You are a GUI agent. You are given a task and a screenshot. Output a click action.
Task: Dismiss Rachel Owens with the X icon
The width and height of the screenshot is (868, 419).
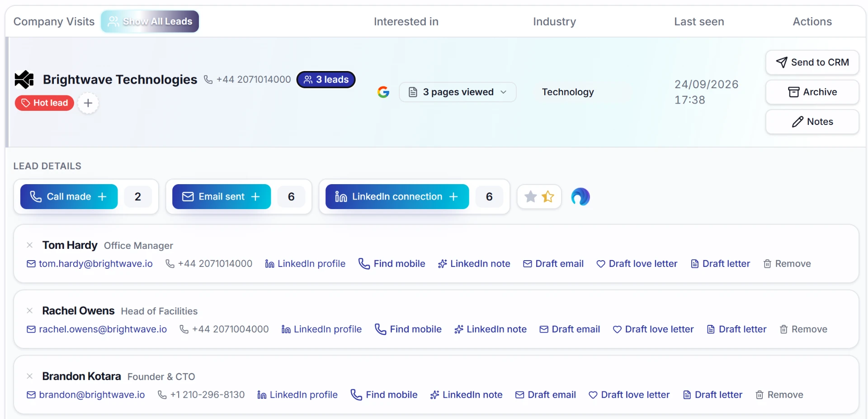tap(30, 311)
